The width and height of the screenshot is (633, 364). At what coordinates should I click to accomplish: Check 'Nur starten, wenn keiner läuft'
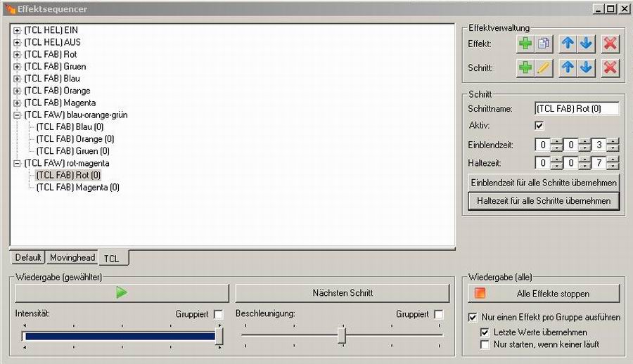coord(485,344)
